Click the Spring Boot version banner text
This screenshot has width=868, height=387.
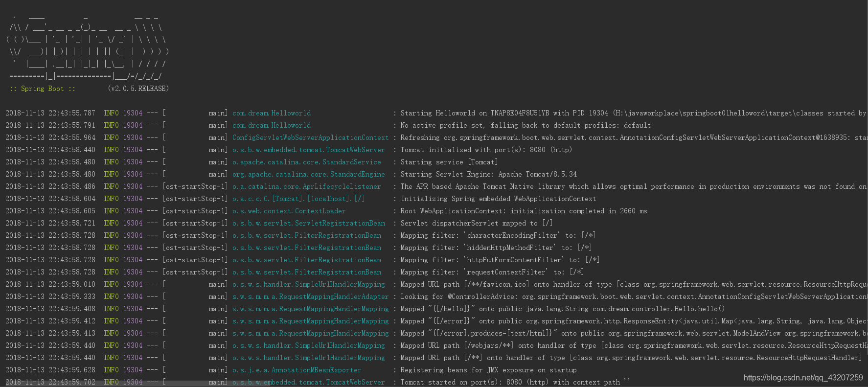89,89
